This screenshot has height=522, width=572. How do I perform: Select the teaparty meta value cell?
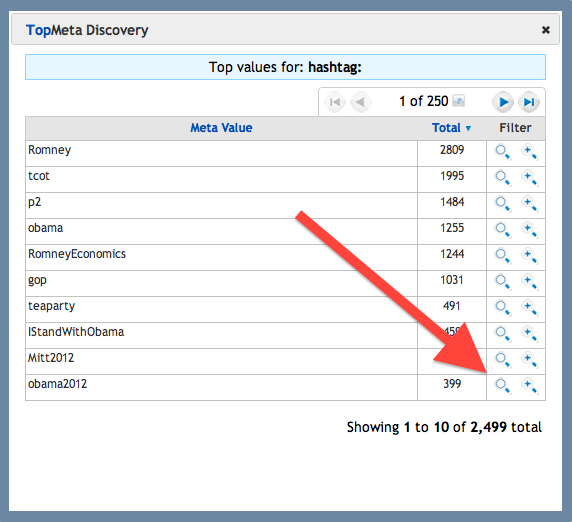click(x=221, y=309)
